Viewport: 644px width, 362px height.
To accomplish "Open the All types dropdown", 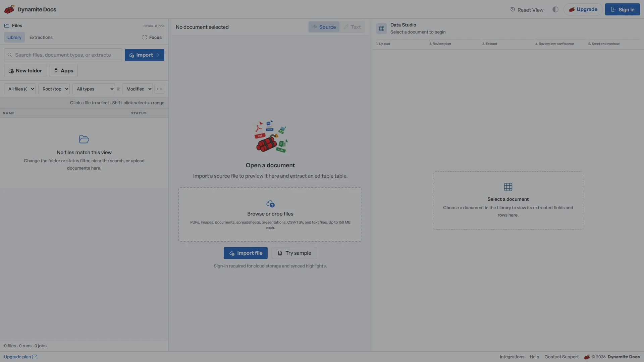I will pyautogui.click(x=94, y=89).
